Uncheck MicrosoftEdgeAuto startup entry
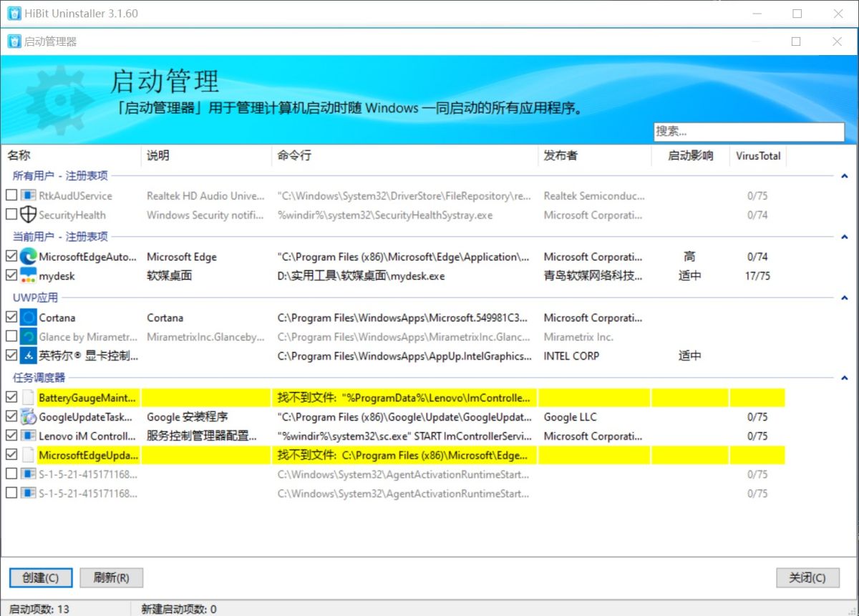This screenshot has width=859, height=616. click(11, 256)
